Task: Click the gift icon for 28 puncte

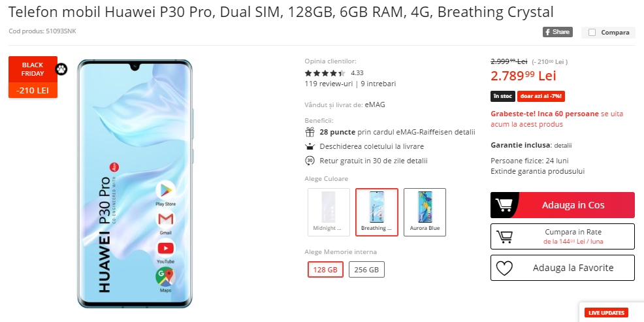Action: click(x=310, y=132)
